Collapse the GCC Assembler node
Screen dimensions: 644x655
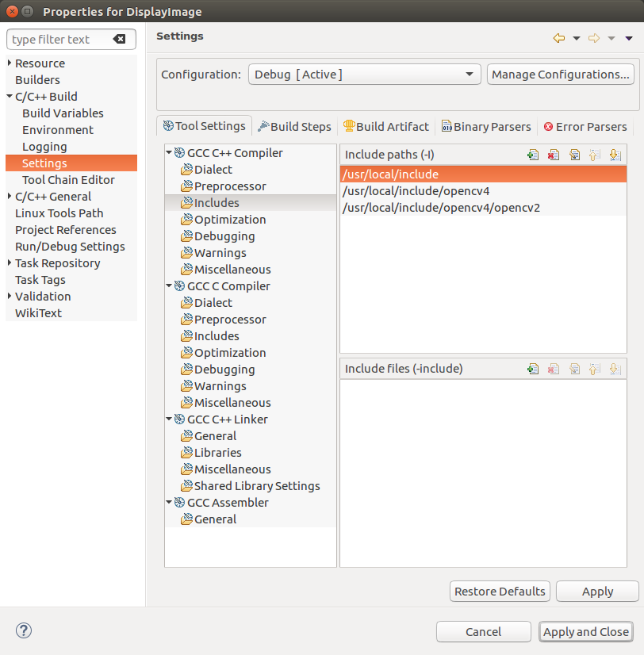tap(169, 502)
